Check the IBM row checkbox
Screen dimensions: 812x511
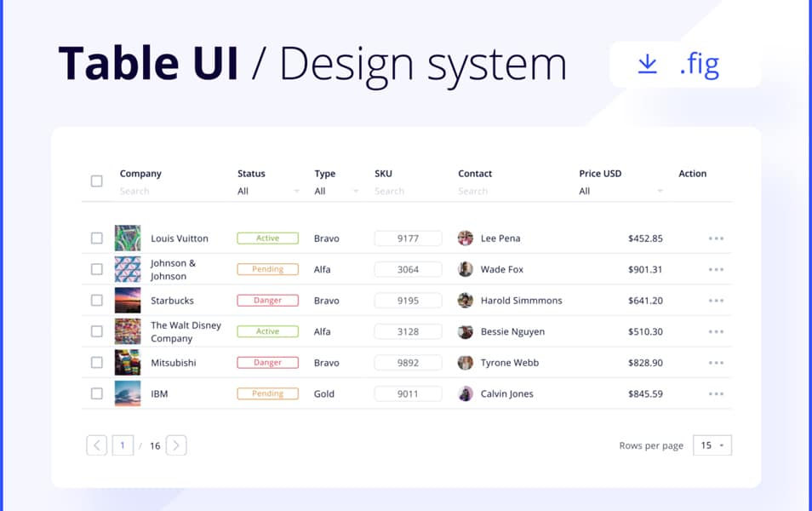coord(96,393)
